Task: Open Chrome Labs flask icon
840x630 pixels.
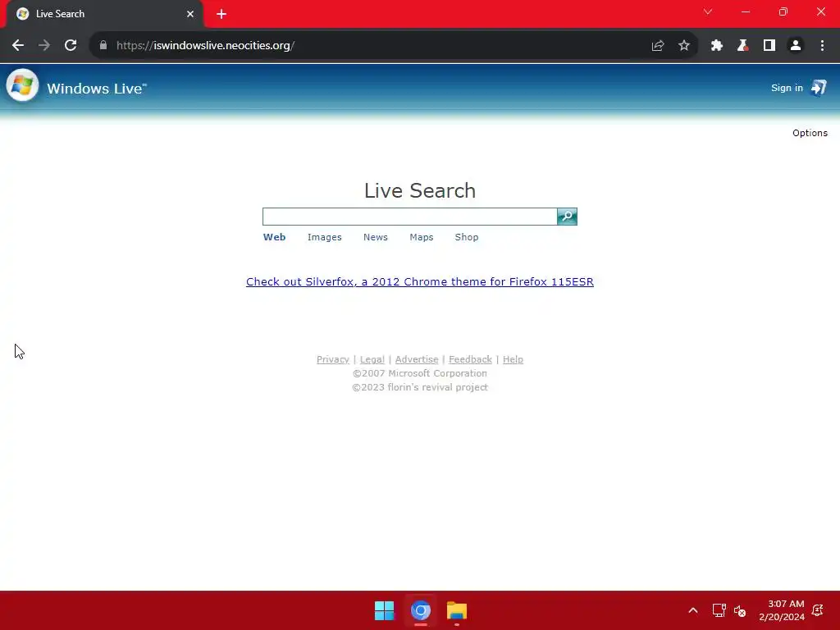Action: (742, 46)
